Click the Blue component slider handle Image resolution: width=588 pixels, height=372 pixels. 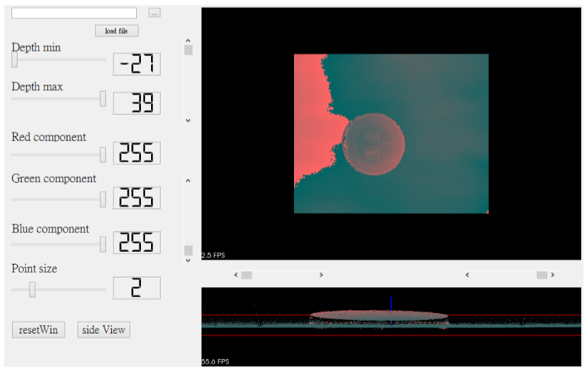tap(102, 244)
